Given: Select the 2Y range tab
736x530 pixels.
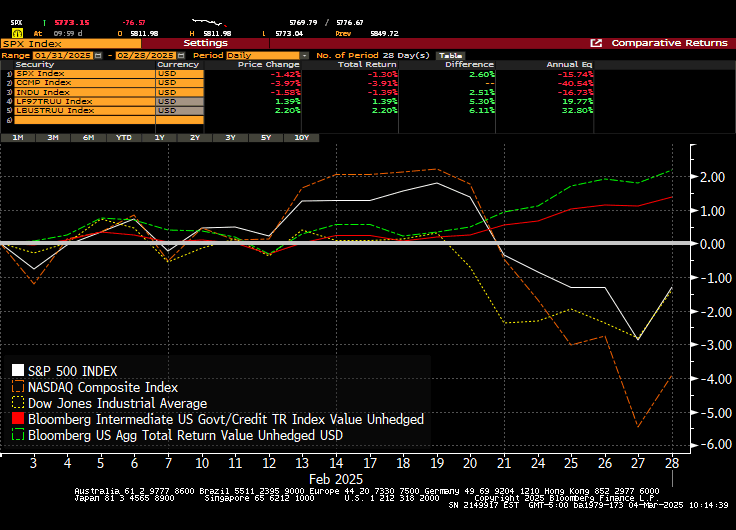Looking at the screenshot, I should pos(195,138).
